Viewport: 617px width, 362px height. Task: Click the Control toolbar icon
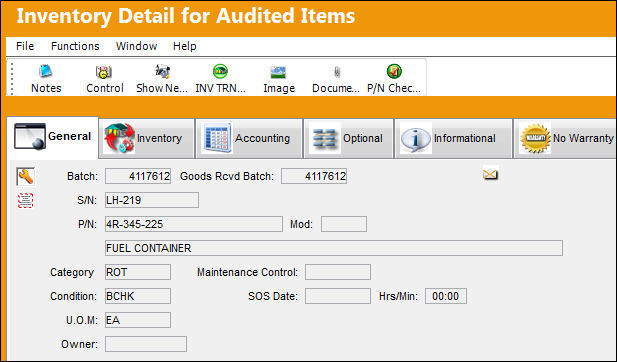[104, 72]
